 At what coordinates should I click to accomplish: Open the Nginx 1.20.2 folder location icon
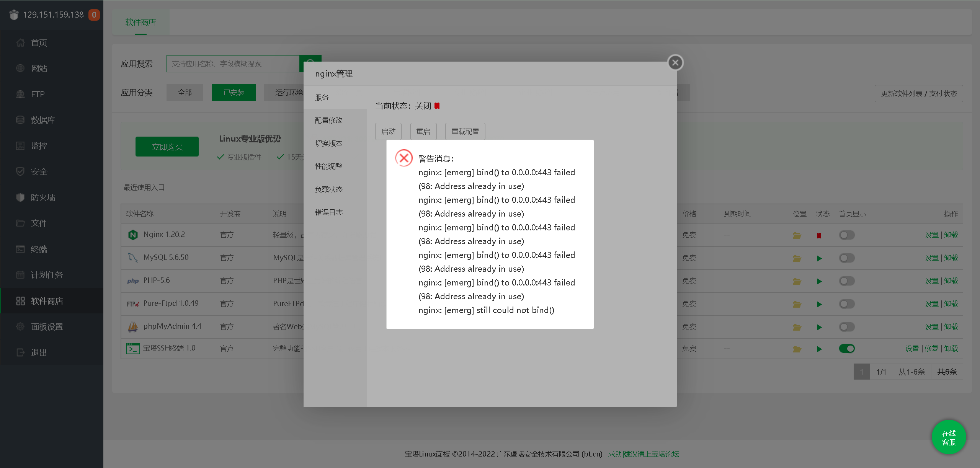pyautogui.click(x=797, y=235)
